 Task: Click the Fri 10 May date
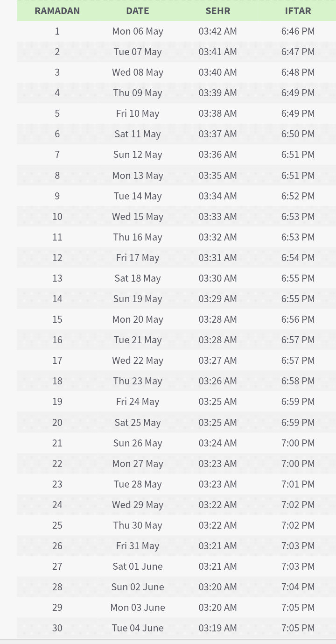[138, 113]
